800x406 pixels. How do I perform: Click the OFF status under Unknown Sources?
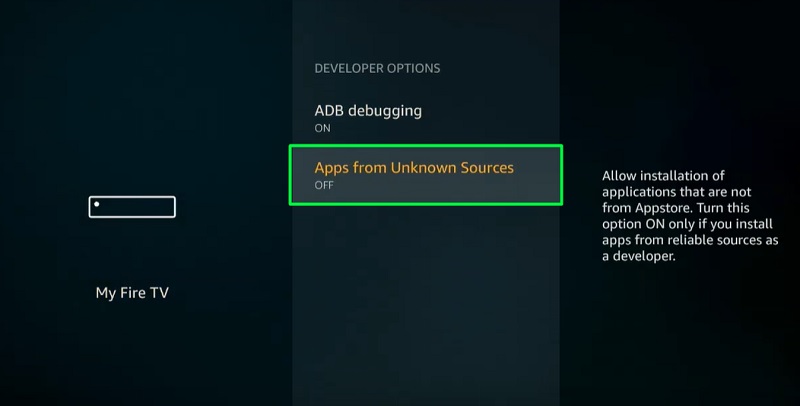click(x=324, y=185)
